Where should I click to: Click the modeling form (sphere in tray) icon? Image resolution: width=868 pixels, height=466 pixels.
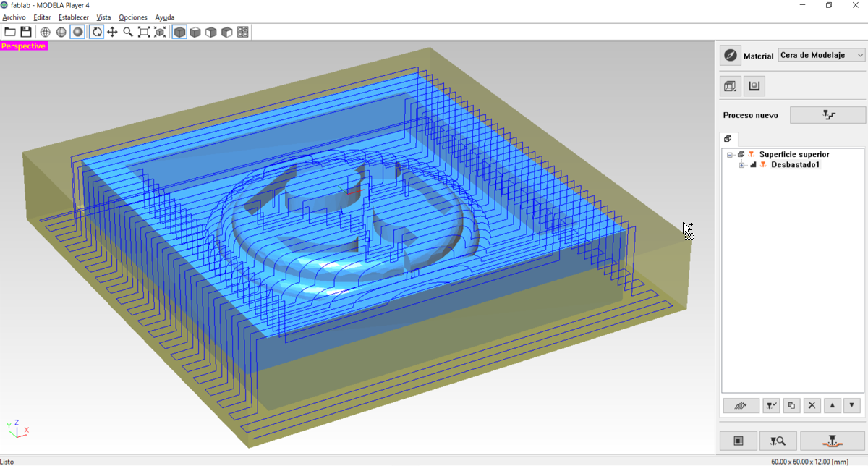pyautogui.click(x=754, y=86)
